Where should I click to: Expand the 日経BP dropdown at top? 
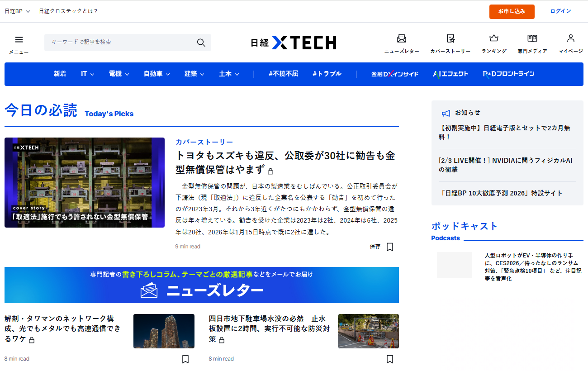[x=17, y=11]
